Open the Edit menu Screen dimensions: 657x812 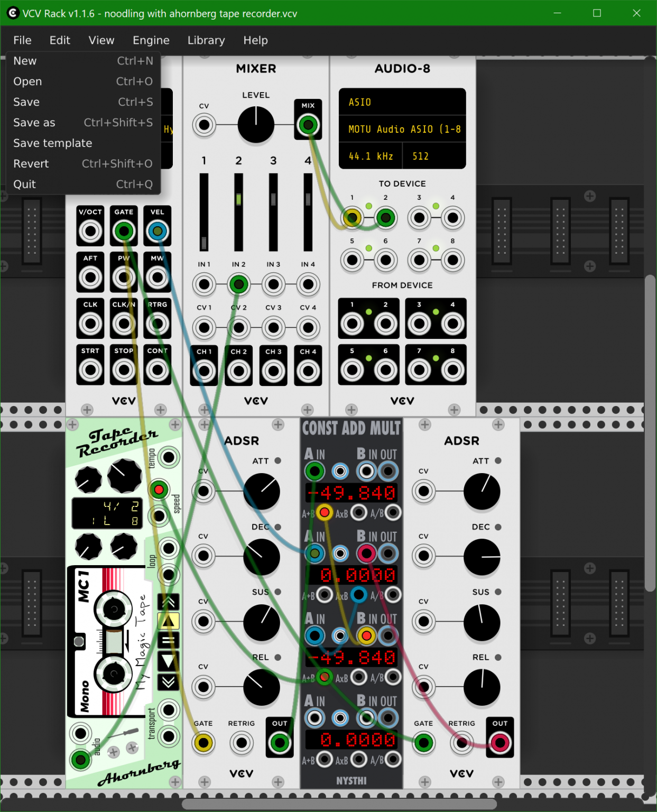60,40
